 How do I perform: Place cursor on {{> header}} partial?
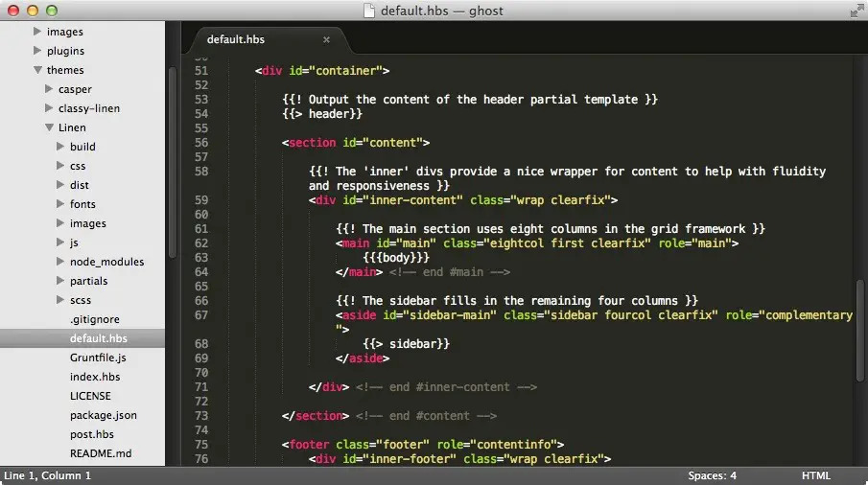click(x=322, y=114)
